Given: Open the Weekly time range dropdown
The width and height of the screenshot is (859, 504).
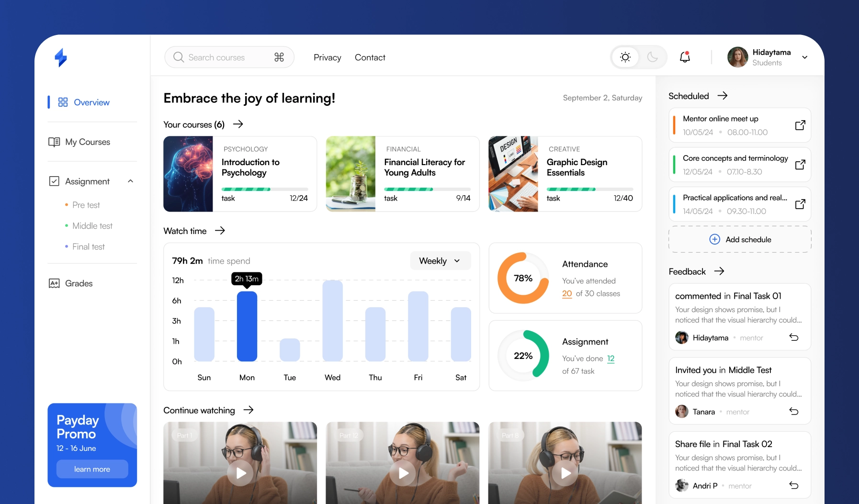Looking at the screenshot, I should 439,261.
